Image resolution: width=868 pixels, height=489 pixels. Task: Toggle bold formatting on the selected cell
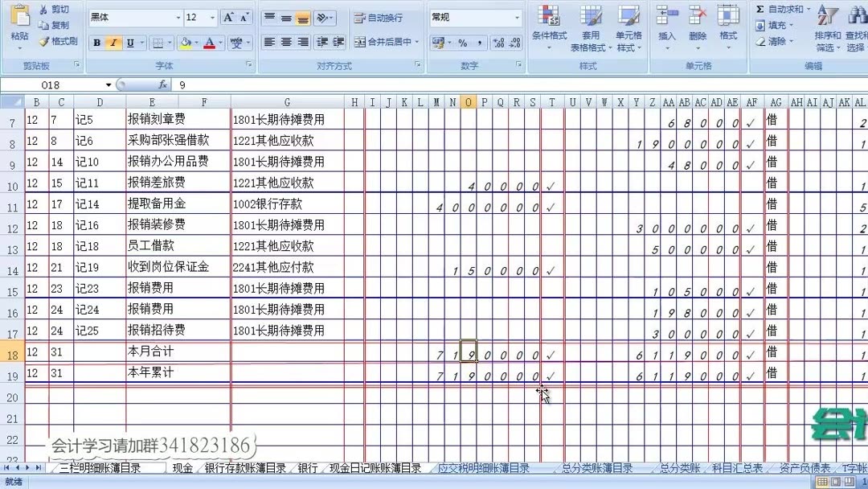(96, 40)
